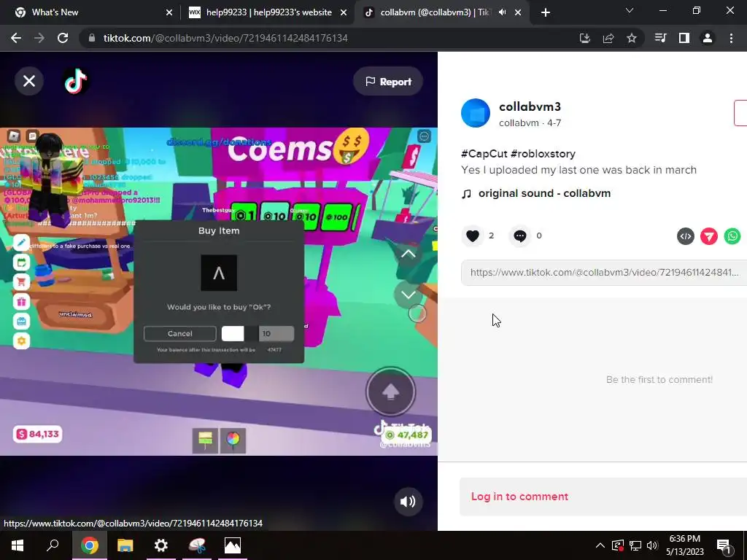747x560 pixels.
Task: Toggle Chrome side panel
Action: 684,38
